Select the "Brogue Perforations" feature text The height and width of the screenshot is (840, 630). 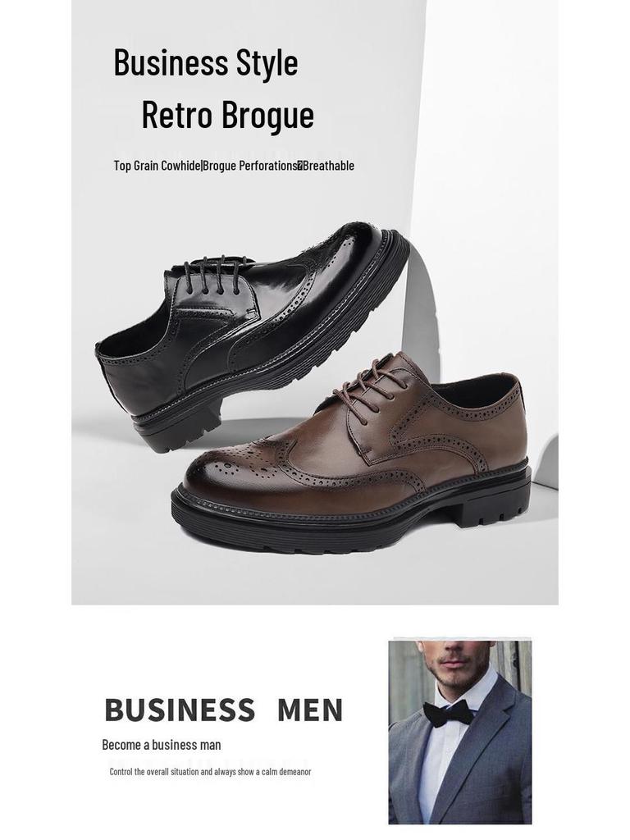250,166
